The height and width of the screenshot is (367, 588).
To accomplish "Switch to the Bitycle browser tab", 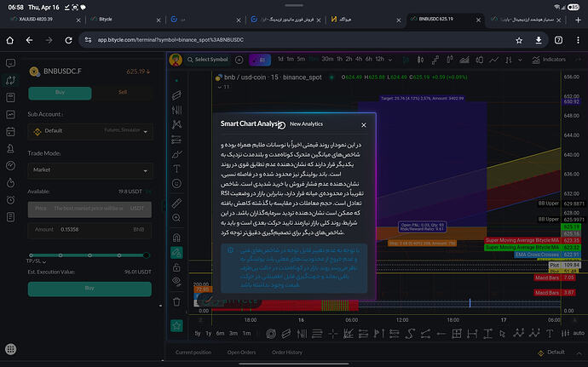I will (124, 20).
